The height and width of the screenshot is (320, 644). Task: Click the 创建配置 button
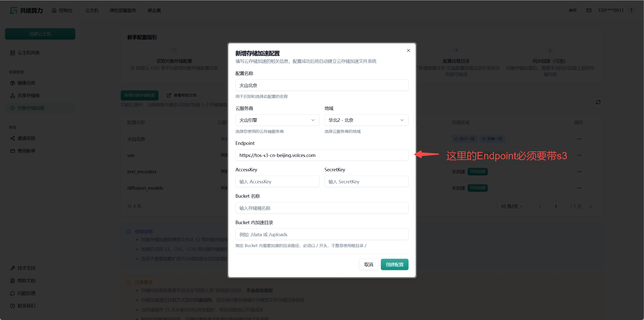394,265
